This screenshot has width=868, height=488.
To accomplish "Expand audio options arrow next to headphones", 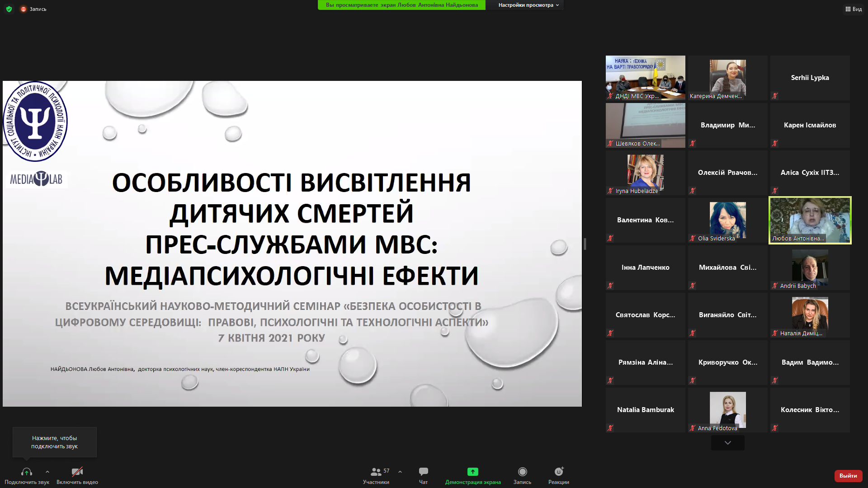I will [x=47, y=472].
